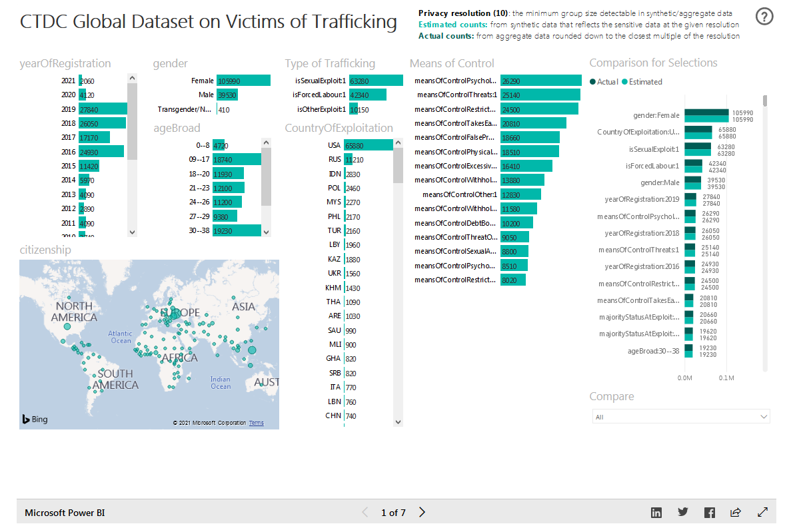Select the 18--20 age group bar
This screenshot has height=532, width=803.
coord(228,174)
